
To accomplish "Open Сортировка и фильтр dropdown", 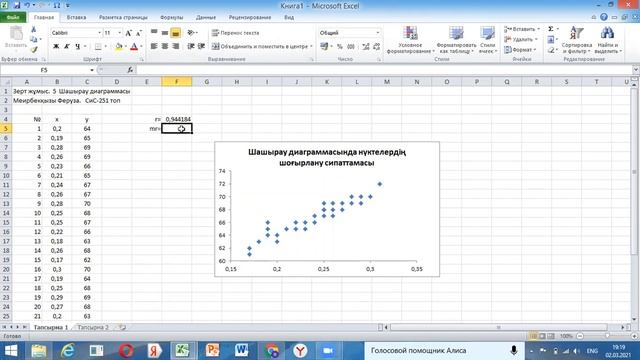I will coord(577,40).
